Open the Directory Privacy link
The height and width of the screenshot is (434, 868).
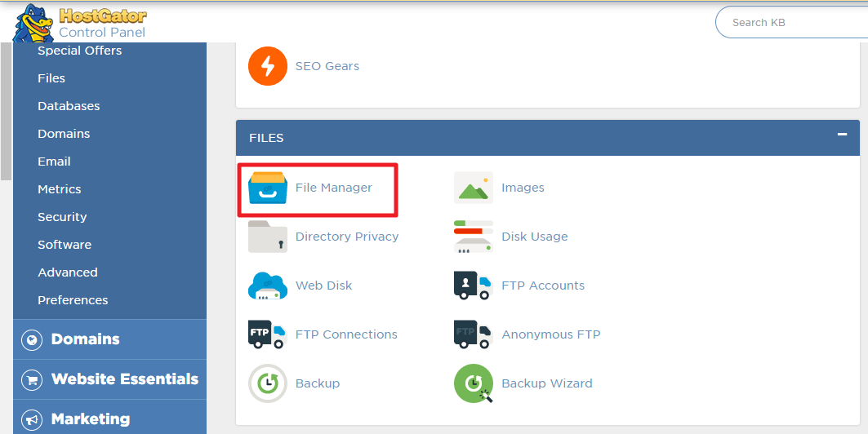click(347, 237)
